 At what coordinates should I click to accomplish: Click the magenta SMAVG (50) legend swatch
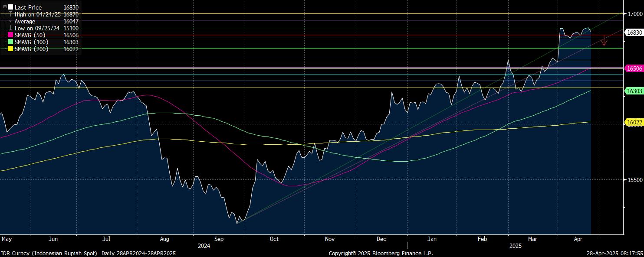[10, 35]
